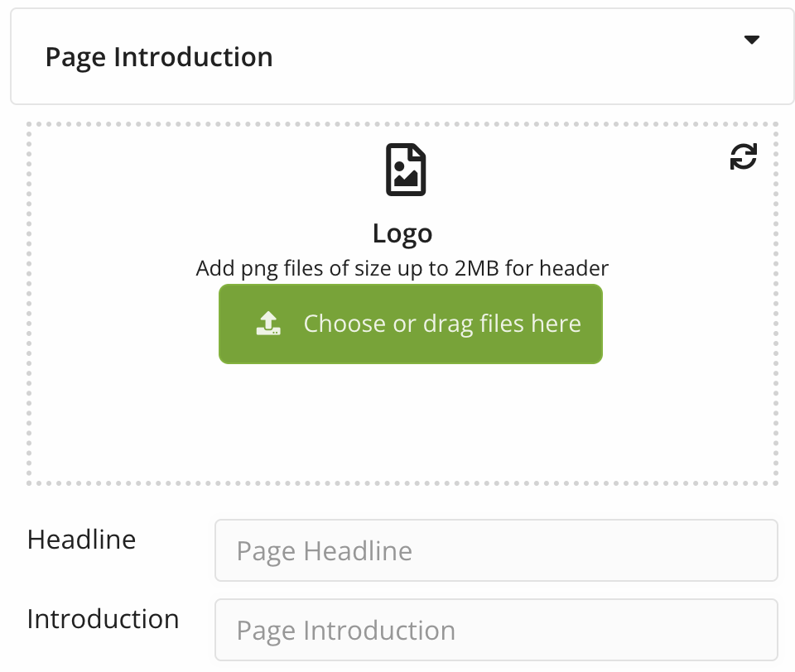Image resolution: width=795 pixels, height=672 pixels.
Task: Click the Page Introduction section title
Action: click(159, 57)
